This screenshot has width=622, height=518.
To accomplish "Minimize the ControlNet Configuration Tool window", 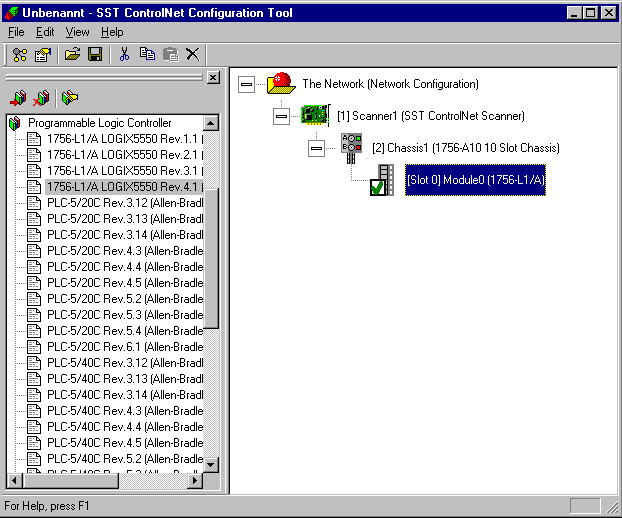I will pos(574,13).
